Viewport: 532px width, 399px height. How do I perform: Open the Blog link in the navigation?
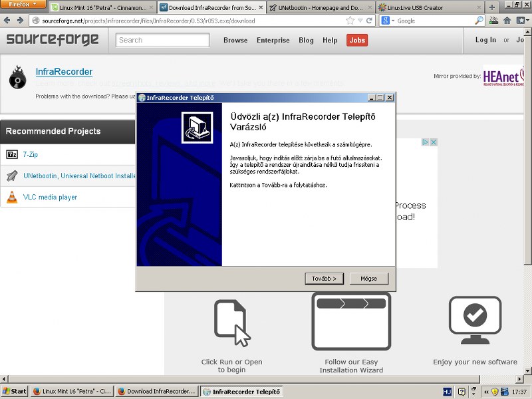[x=306, y=40]
